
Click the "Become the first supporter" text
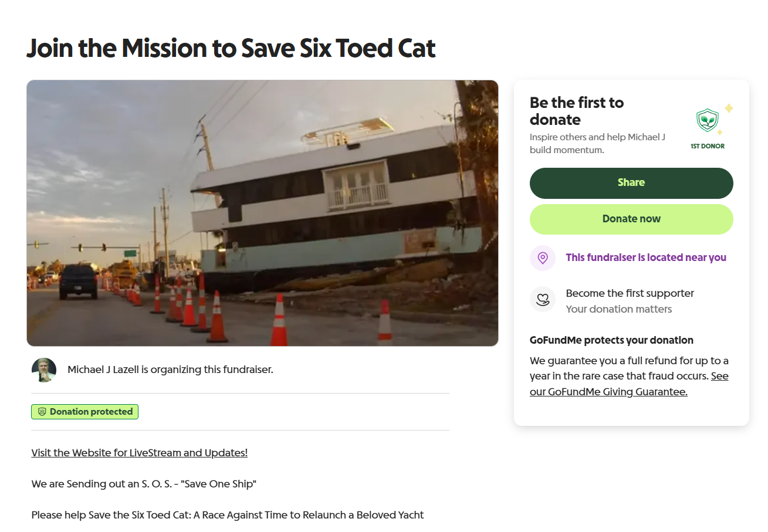click(x=630, y=293)
